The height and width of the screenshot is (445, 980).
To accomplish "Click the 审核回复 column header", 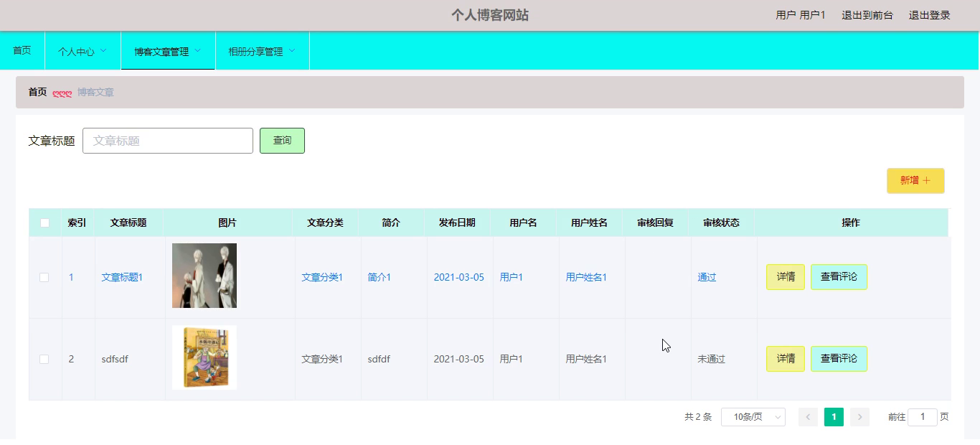I will click(x=655, y=222).
